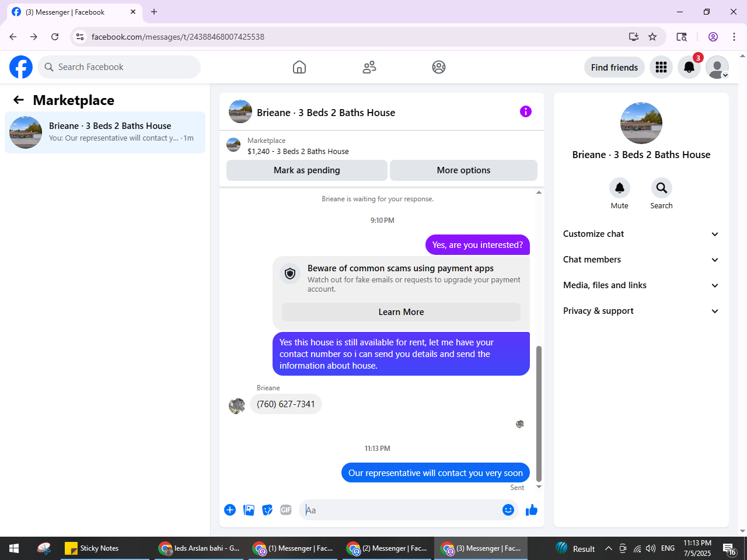Image resolution: width=747 pixels, height=560 pixels.
Task: Open more actions plus icon in composer
Action: (230, 510)
